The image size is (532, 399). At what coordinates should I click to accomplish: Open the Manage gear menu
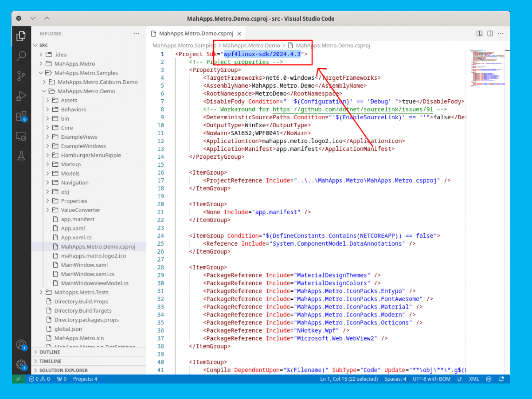pyautogui.click(x=21, y=364)
